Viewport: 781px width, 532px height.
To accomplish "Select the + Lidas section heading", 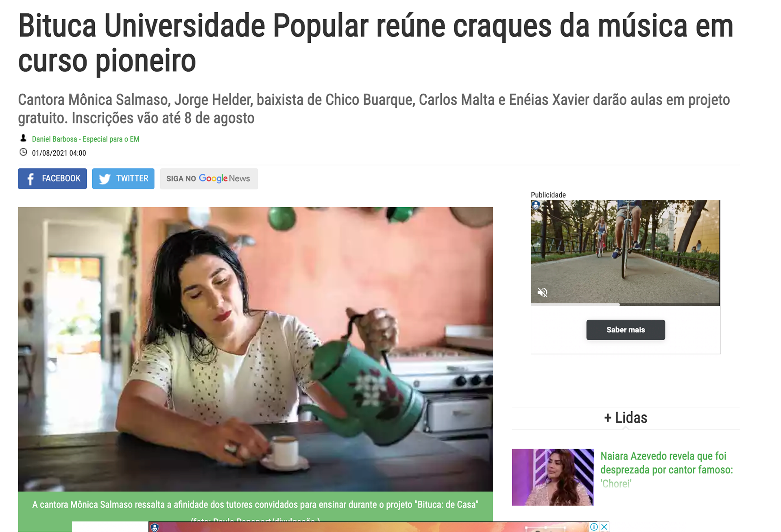I will point(625,418).
